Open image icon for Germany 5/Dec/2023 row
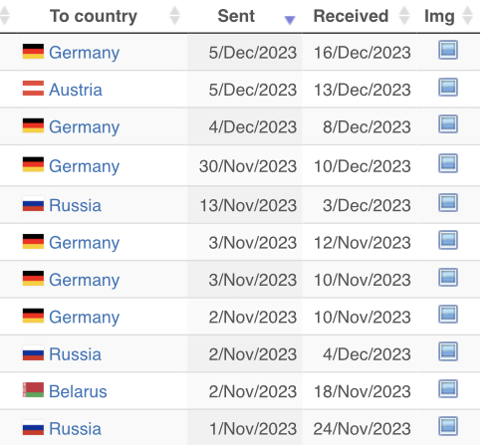 pos(448,50)
